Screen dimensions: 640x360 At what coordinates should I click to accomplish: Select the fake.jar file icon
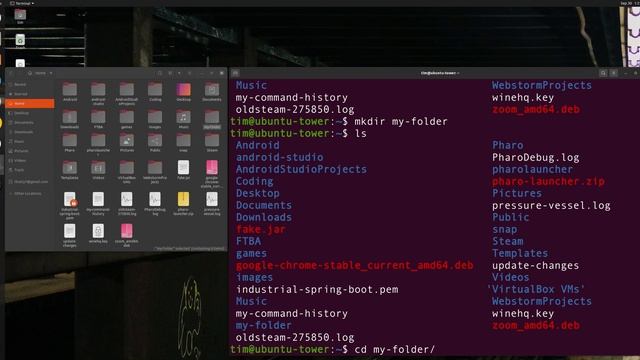(x=183, y=167)
